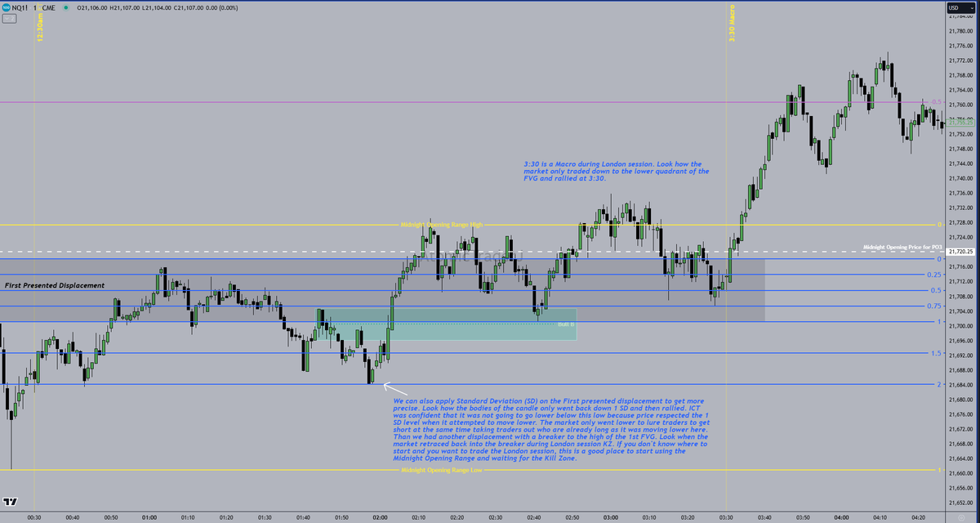
Task: Select the 'First Presented Displacement' text label
Action: 55,285
